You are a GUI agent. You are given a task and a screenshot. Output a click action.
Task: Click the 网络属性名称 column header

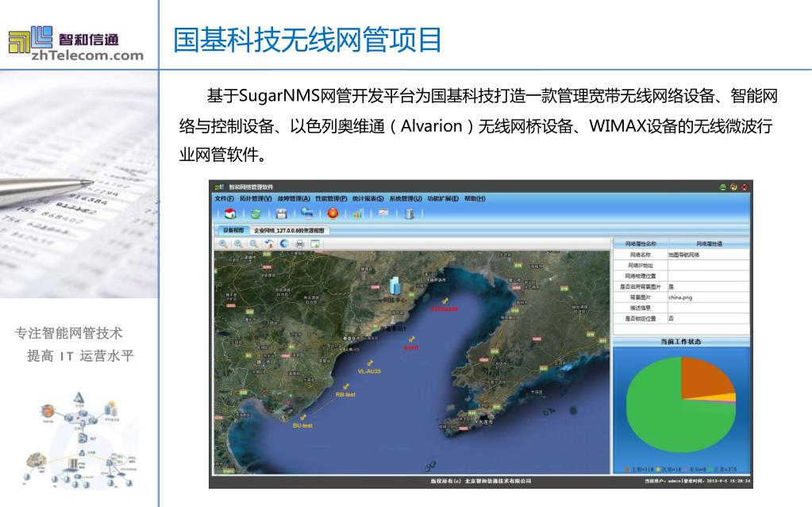pyautogui.click(x=641, y=244)
